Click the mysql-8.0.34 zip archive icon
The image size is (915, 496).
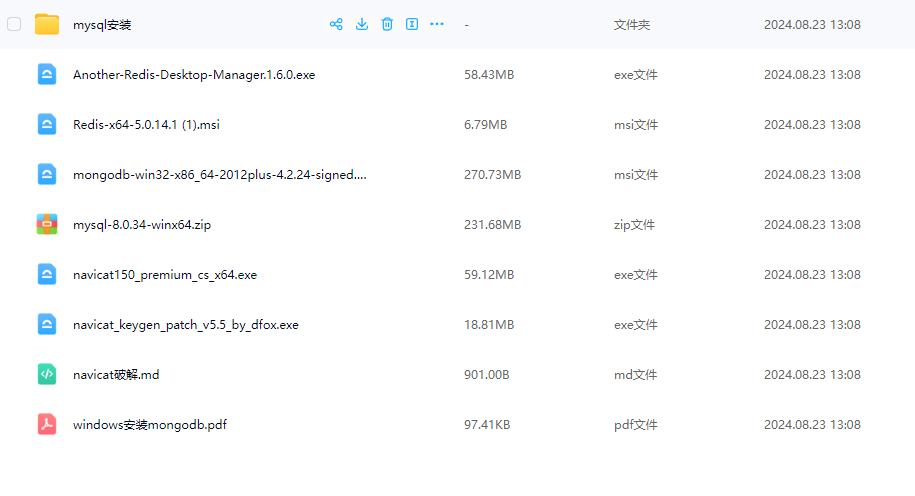(x=47, y=225)
